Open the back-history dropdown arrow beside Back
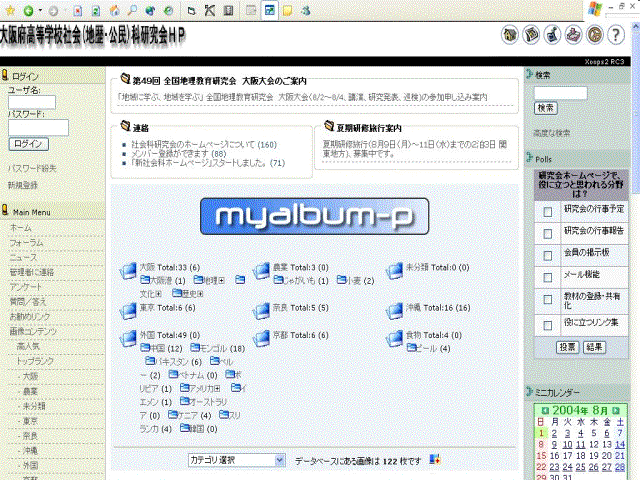This screenshot has height=480, width=640. [x=40, y=10]
